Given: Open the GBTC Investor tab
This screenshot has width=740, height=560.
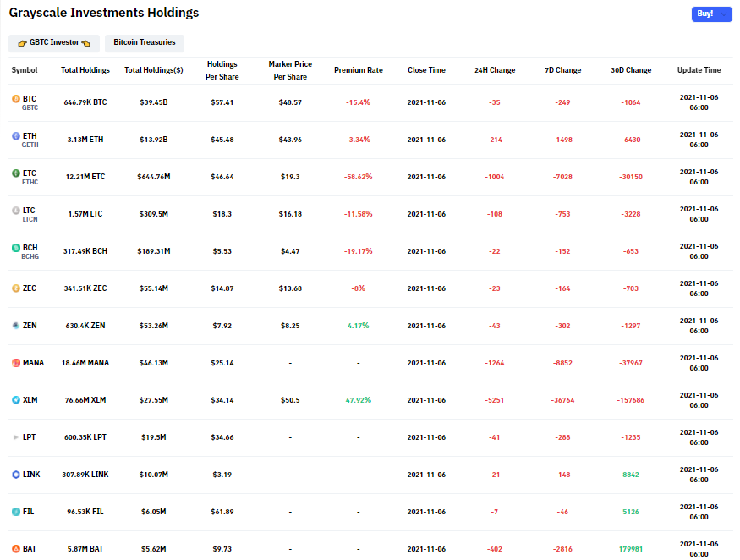Looking at the screenshot, I should [x=54, y=43].
